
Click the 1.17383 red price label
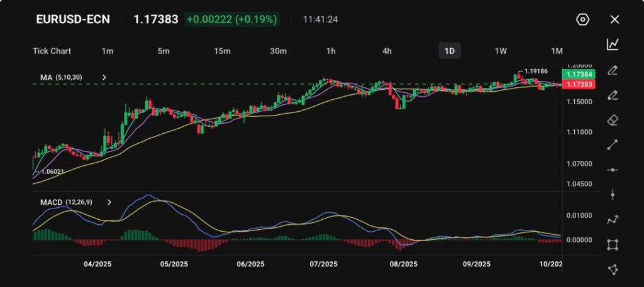point(579,84)
